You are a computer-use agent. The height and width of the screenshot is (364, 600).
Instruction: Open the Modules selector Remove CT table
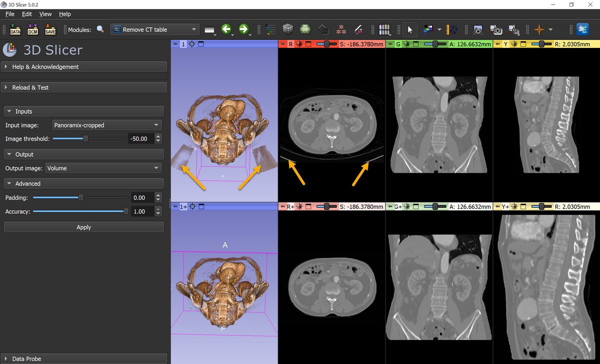155,29
